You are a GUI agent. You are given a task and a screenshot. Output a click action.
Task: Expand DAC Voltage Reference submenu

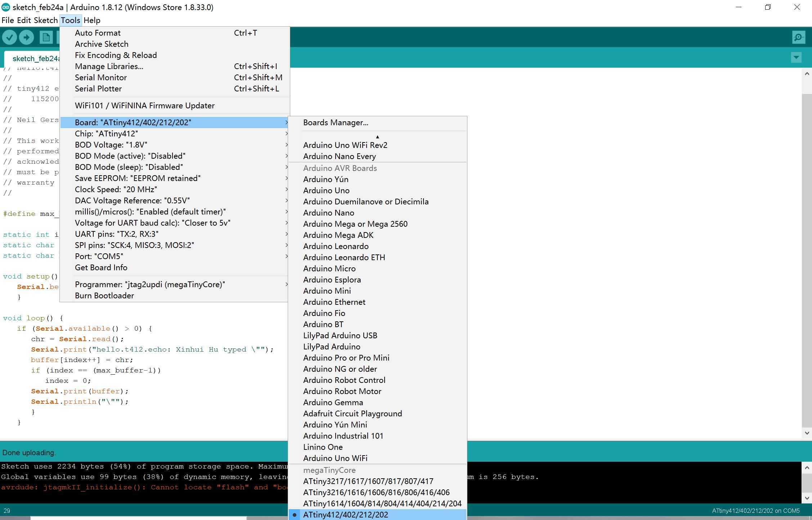tap(175, 200)
